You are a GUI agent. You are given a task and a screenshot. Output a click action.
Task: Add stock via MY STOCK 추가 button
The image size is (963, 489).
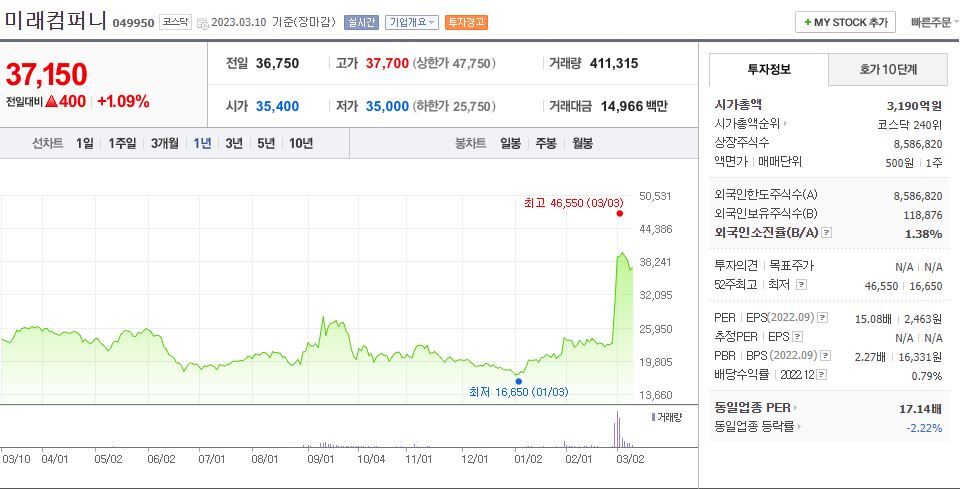click(x=845, y=22)
